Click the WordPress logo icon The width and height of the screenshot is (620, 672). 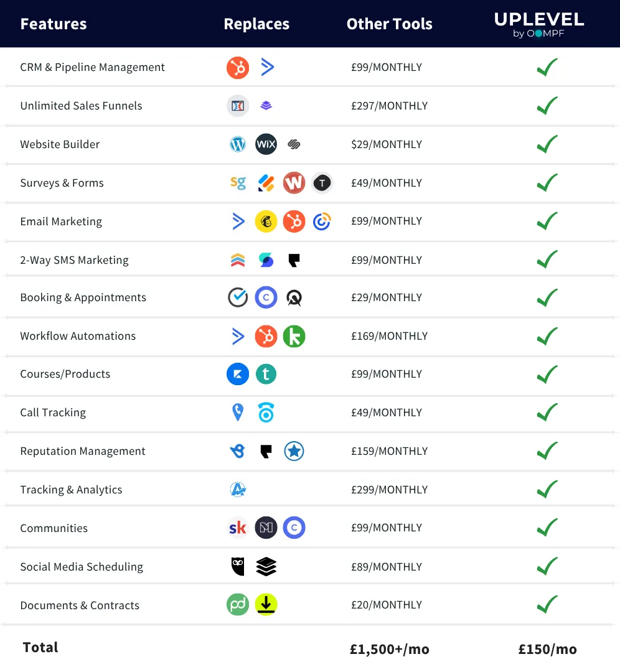coord(238,144)
